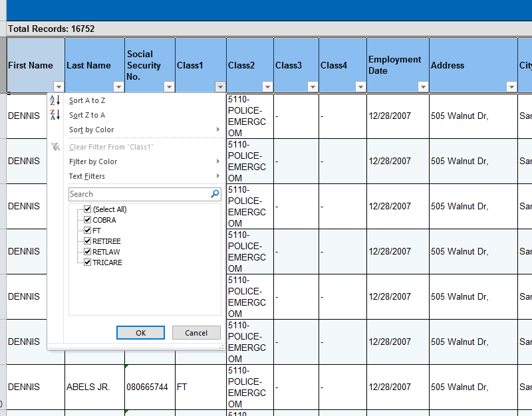Uncheck the TRICARE filter checkbox
This screenshot has height=416, width=532.
point(88,262)
